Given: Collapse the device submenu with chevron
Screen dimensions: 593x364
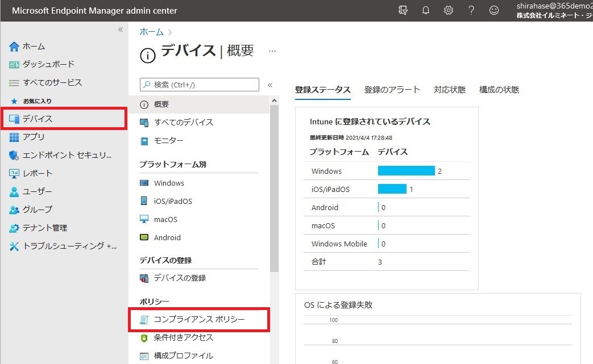Looking at the screenshot, I should pos(270,85).
